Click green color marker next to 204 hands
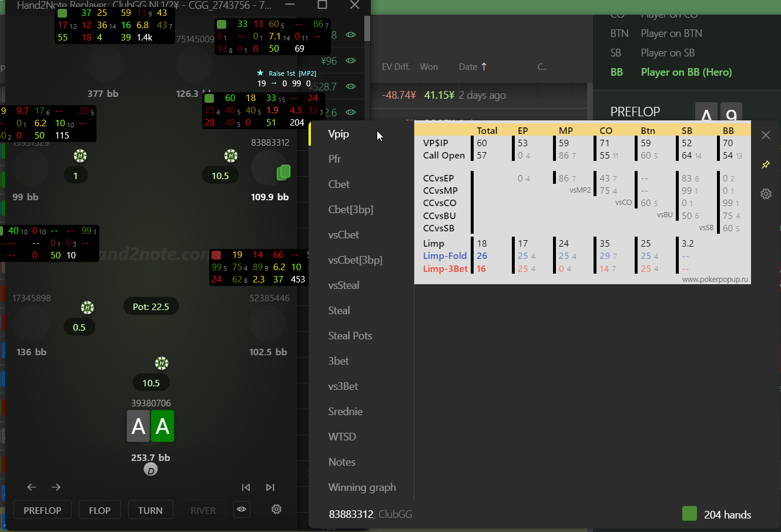781x532 pixels. tap(689, 514)
